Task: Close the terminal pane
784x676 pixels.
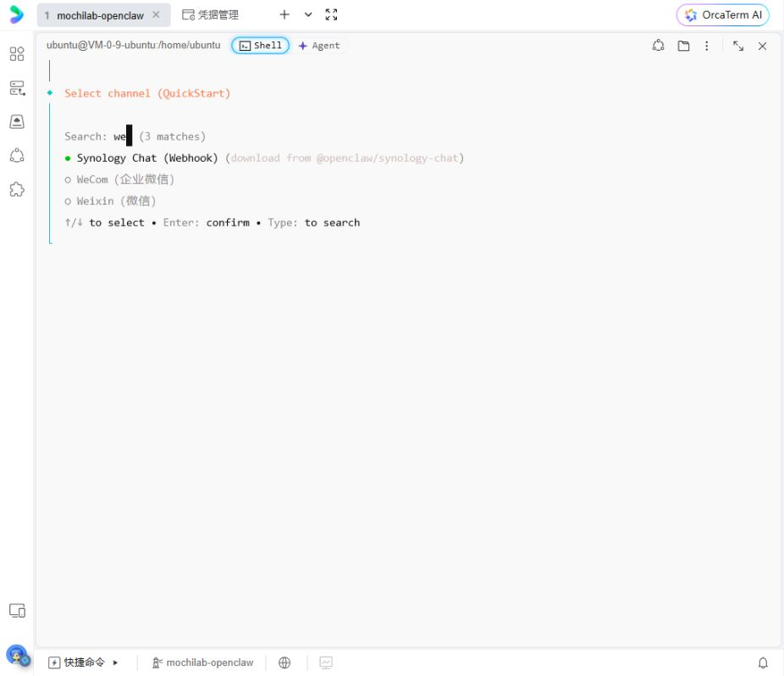Action: (762, 46)
